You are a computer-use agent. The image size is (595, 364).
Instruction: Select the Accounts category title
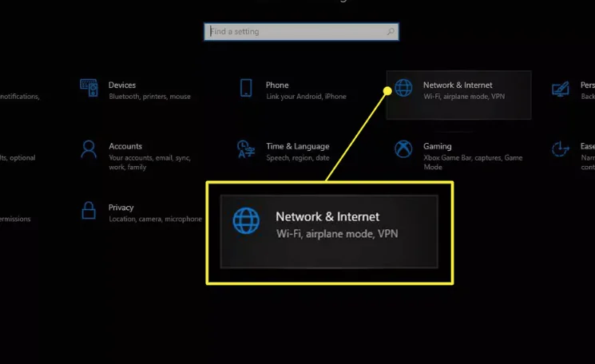[125, 146]
